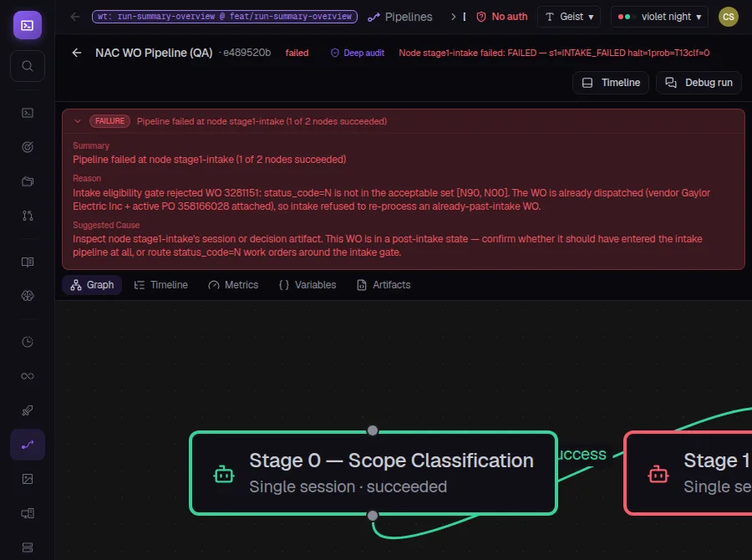The width and height of the screenshot is (752, 560).
Task: Click the robot icon in Stage 1 node
Action: coord(658,474)
